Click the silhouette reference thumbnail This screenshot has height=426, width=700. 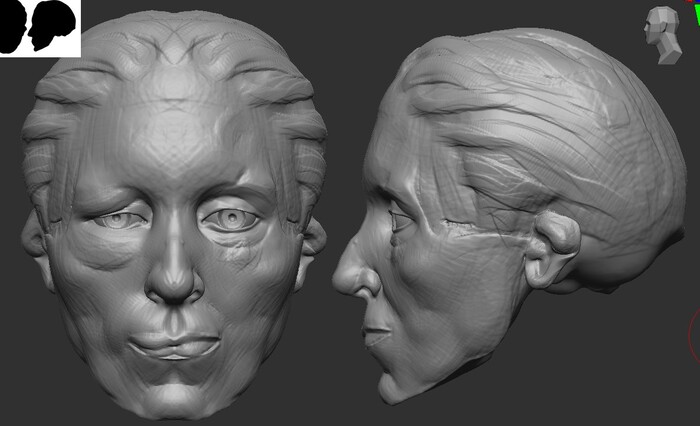pyautogui.click(x=40, y=28)
